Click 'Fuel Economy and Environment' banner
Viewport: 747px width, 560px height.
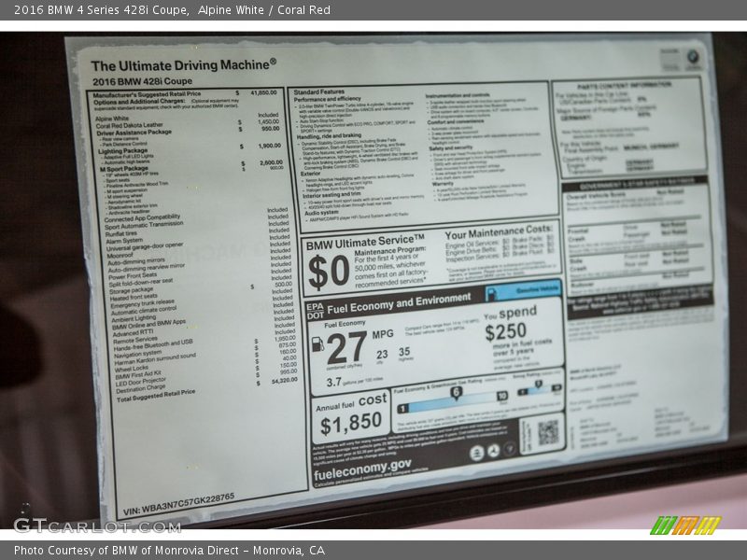399,303
